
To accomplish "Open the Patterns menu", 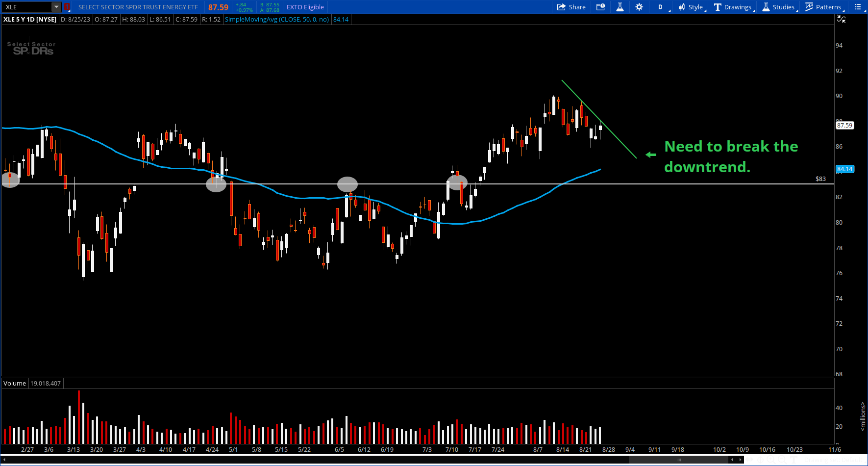I will coord(824,7).
